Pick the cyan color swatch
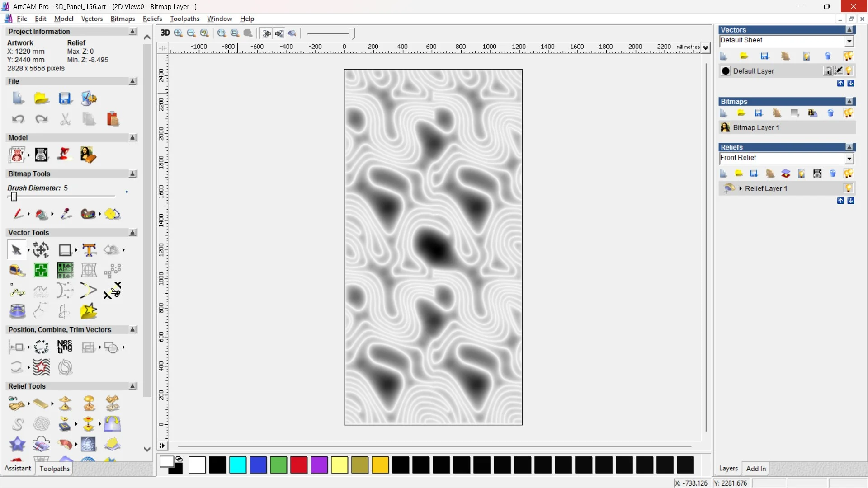Screen dimensions: 868x488 [237, 465]
